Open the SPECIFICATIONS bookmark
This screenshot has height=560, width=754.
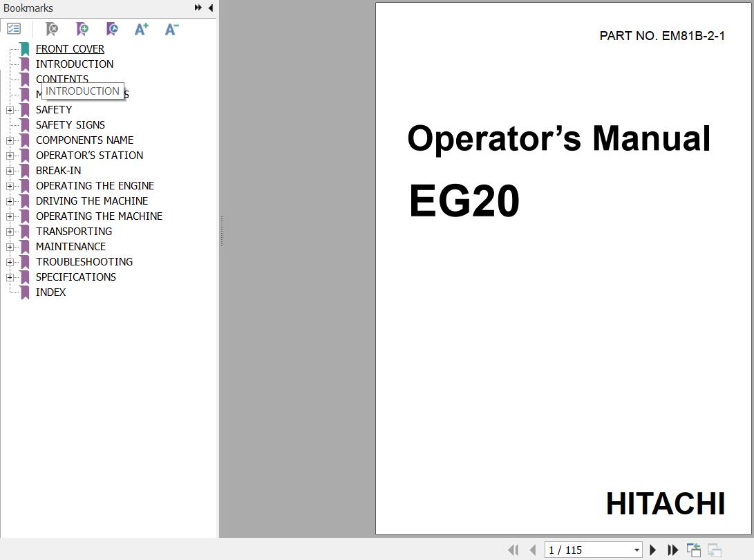[76, 277]
